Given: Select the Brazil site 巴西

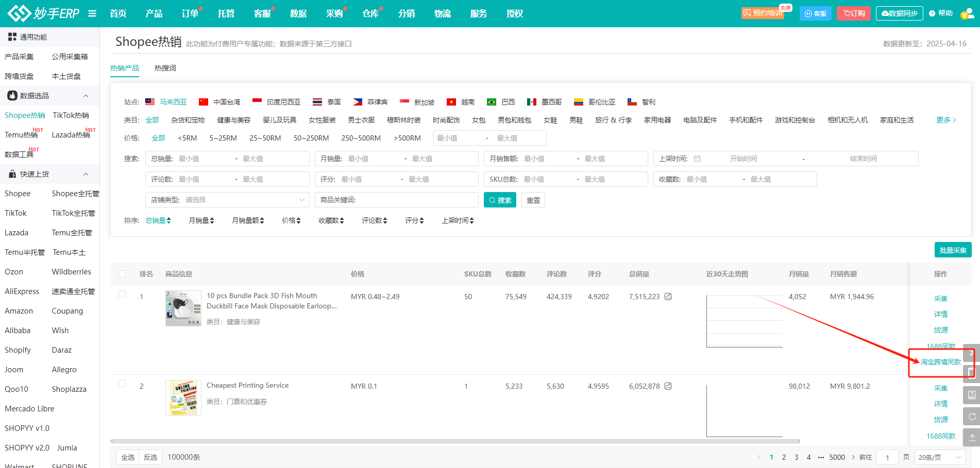Looking at the screenshot, I should 501,102.
